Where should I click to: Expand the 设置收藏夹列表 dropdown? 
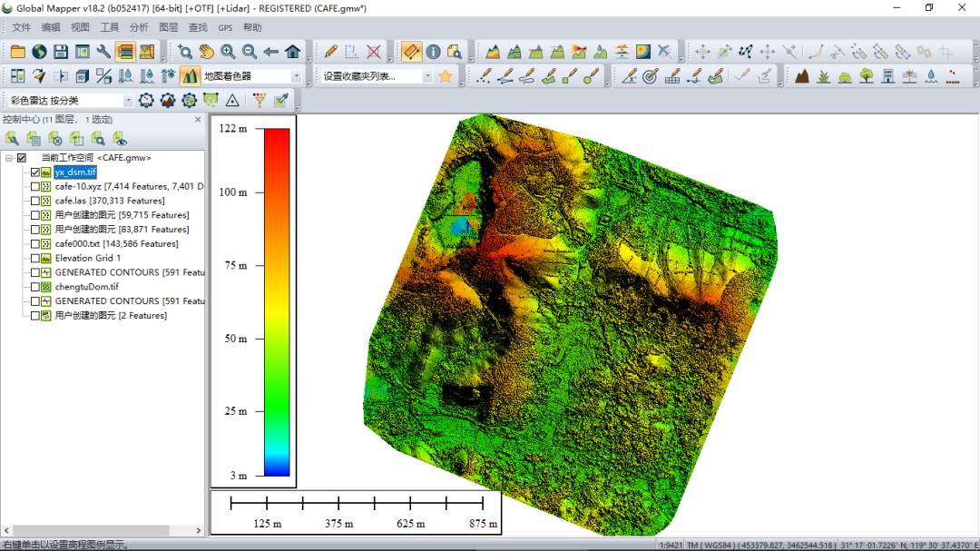pyautogui.click(x=426, y=76)
